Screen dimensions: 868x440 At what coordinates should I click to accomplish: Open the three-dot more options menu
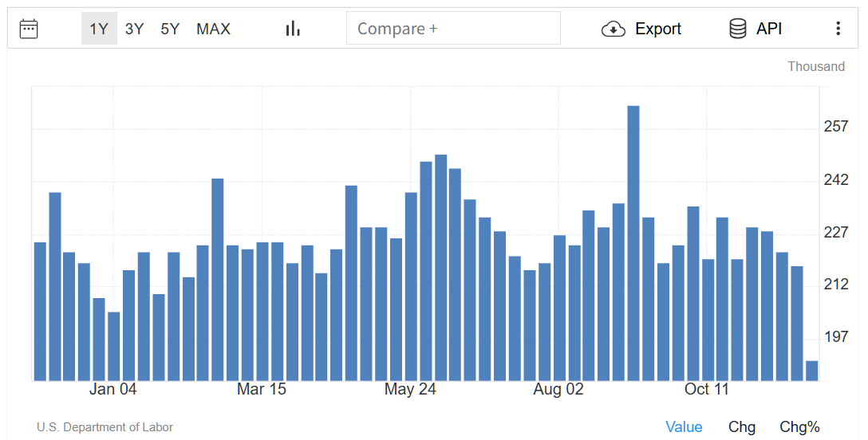[838, 29]
